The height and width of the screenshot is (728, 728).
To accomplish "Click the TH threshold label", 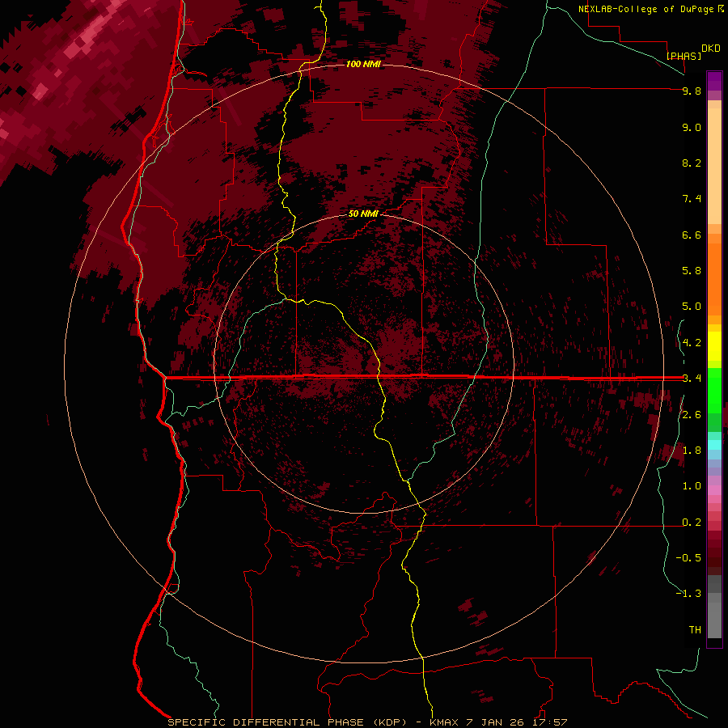I will pyautogui.click(x=695, y=630).
